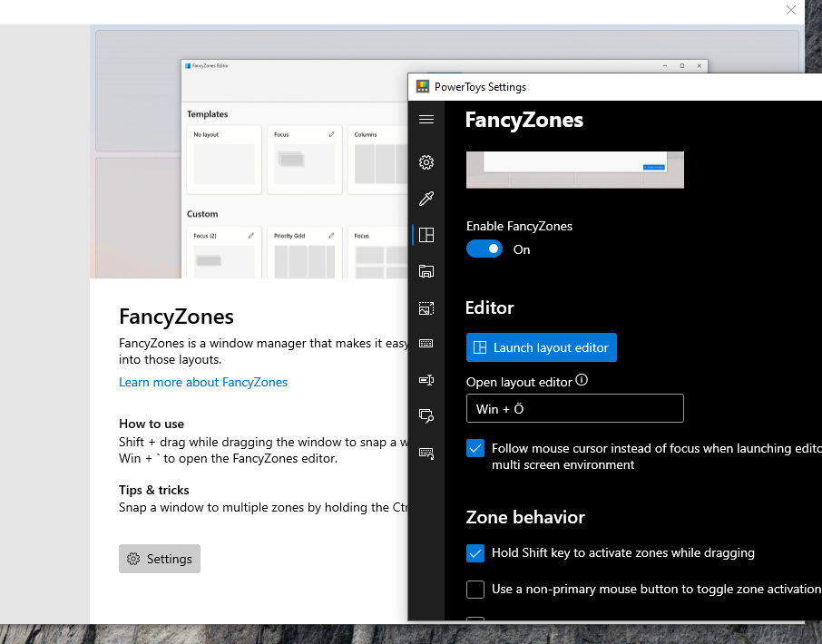Click the Launch layout editor button
Image resolution: width=822 pixels, height=644 pixels.
tap(541, 347)
